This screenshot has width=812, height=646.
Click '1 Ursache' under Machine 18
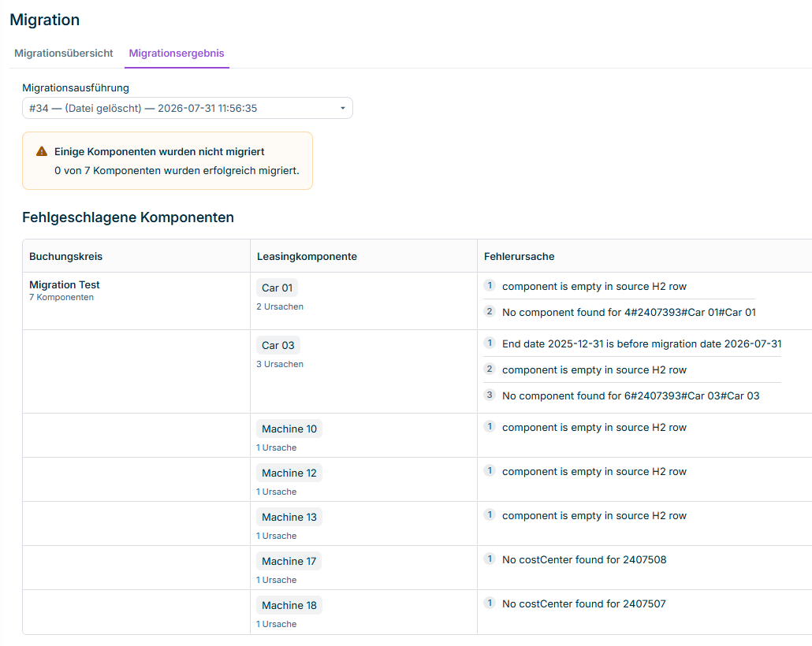click(277, 624)
